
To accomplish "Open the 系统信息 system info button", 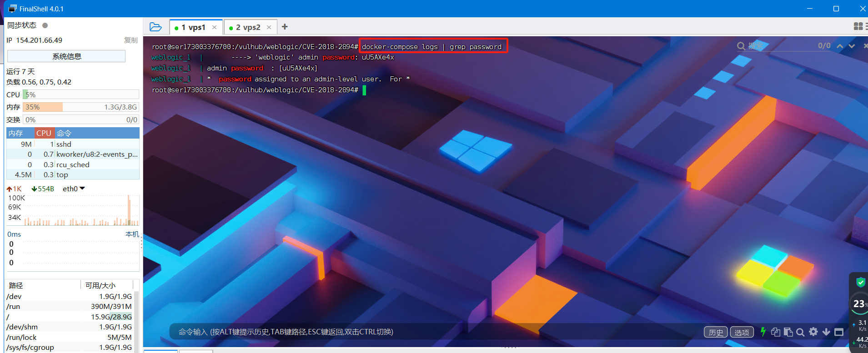I will [x=66, y=56].
